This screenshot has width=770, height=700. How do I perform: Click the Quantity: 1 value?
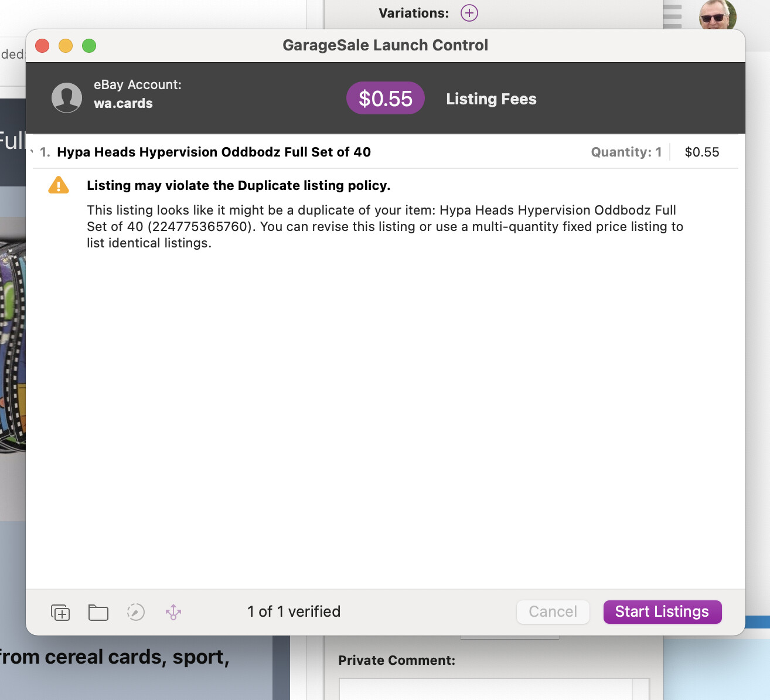point(626,152)
